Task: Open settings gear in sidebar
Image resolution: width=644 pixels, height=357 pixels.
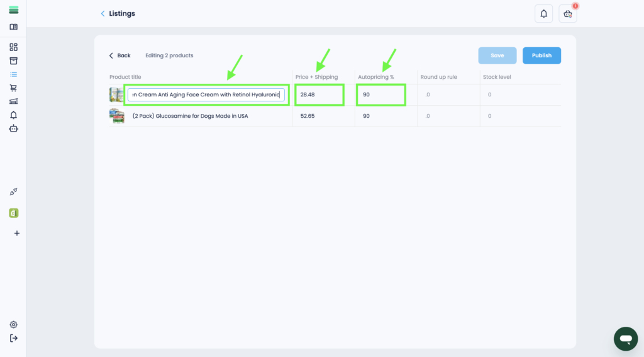Action: (x=13, y=325)
